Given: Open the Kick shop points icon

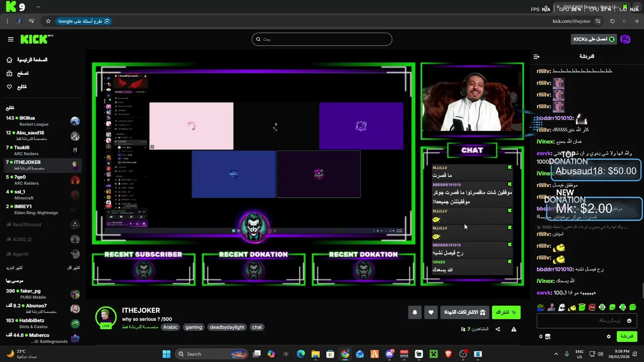Looking at the screenshot, I should point(547,336).
